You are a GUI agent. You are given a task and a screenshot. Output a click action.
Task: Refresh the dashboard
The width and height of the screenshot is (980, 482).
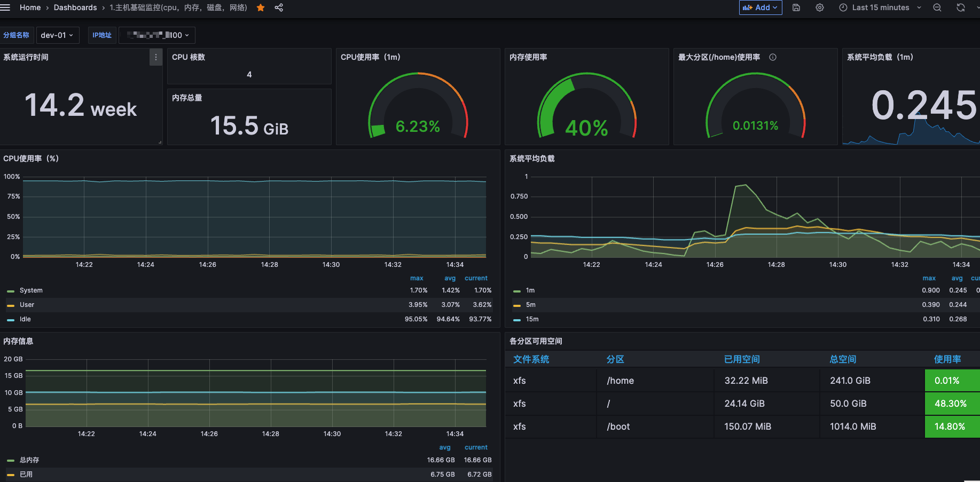coord(960,7)
